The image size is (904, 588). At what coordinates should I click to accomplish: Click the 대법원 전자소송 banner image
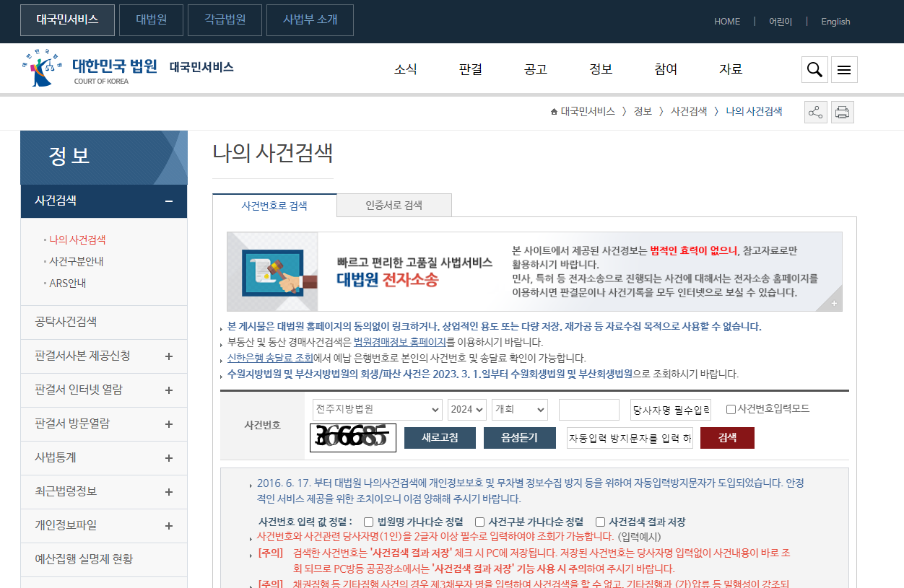tap(534, 271)
